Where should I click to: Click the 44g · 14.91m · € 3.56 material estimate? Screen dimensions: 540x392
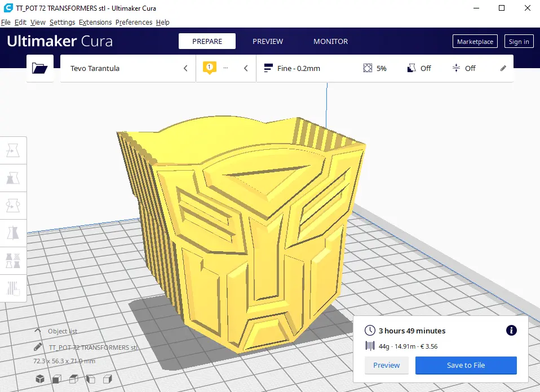(x=408, y=346)
